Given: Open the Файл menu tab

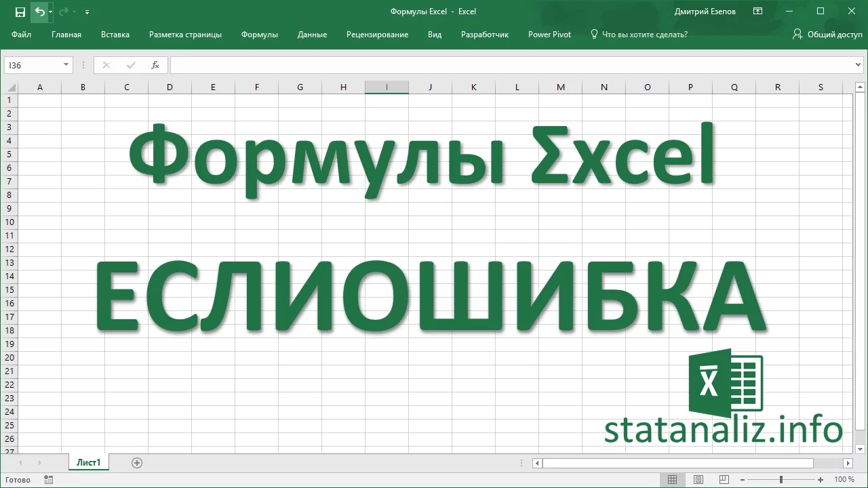Looking at the screenshot, I should point(21,35).
